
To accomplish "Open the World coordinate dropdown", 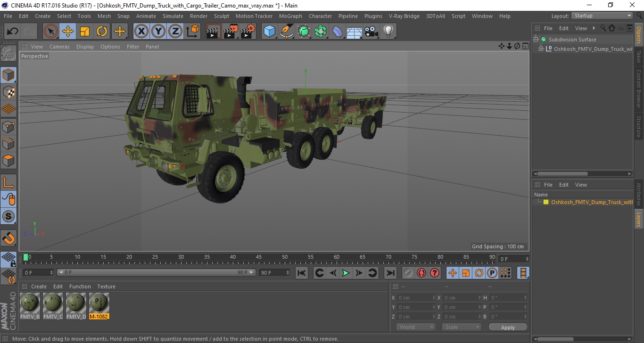I will (416, 327).
